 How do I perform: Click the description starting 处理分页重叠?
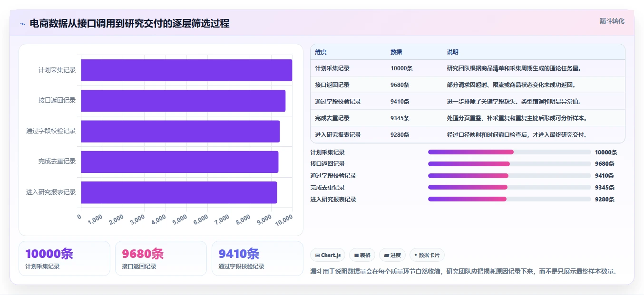point(517,118)
